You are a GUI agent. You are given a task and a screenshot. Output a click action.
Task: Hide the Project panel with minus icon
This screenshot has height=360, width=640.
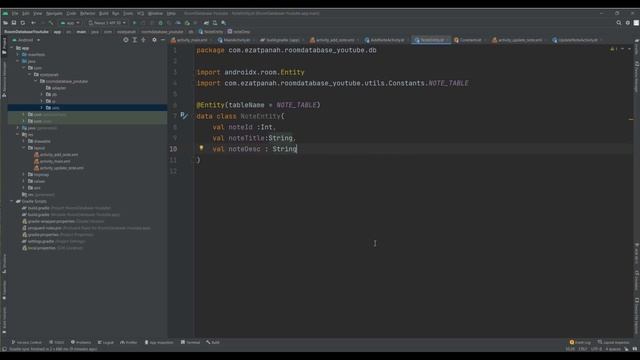162,40
